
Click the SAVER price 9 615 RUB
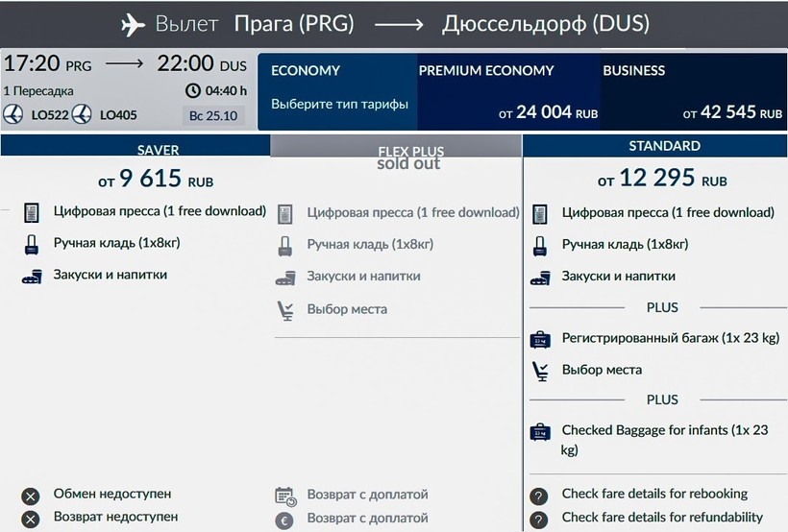tap(156, 179)
